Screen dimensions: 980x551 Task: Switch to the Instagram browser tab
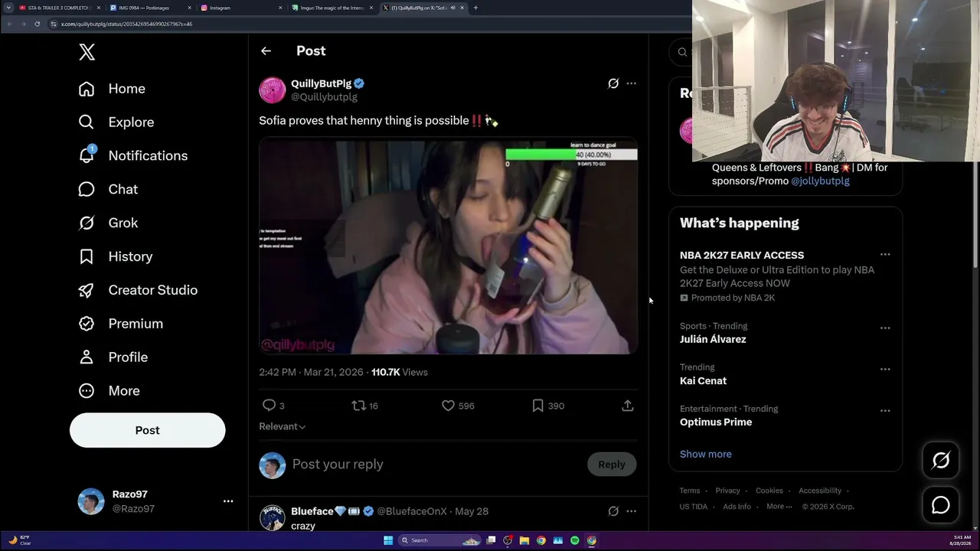tap(241, 8)
